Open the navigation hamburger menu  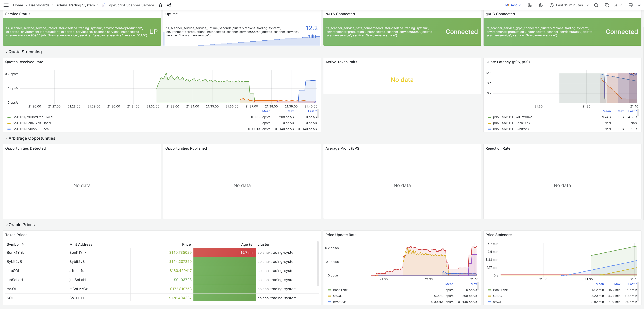click(6, 5)
